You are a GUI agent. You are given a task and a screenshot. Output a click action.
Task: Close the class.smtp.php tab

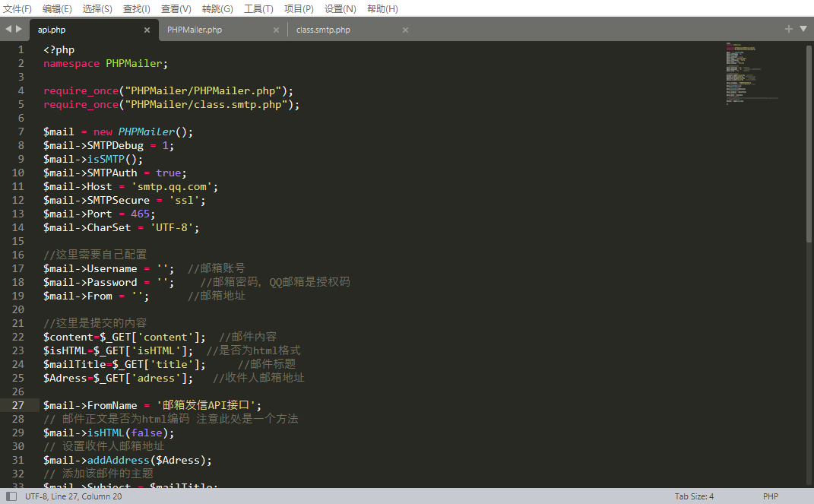tap(405, 30)
